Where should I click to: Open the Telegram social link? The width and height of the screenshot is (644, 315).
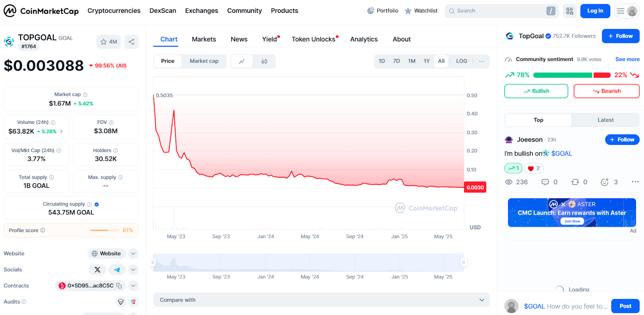[x=117, y=270]
